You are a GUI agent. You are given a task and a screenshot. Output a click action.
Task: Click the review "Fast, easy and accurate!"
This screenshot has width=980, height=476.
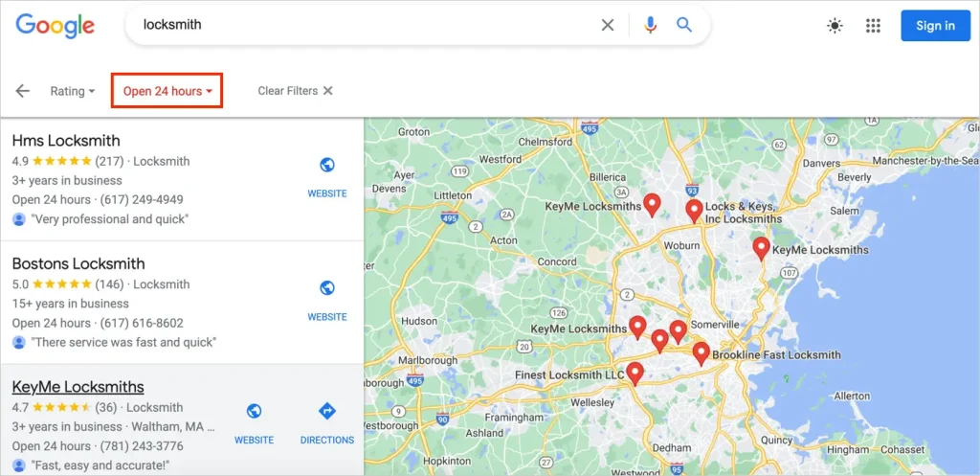point(100,466)
